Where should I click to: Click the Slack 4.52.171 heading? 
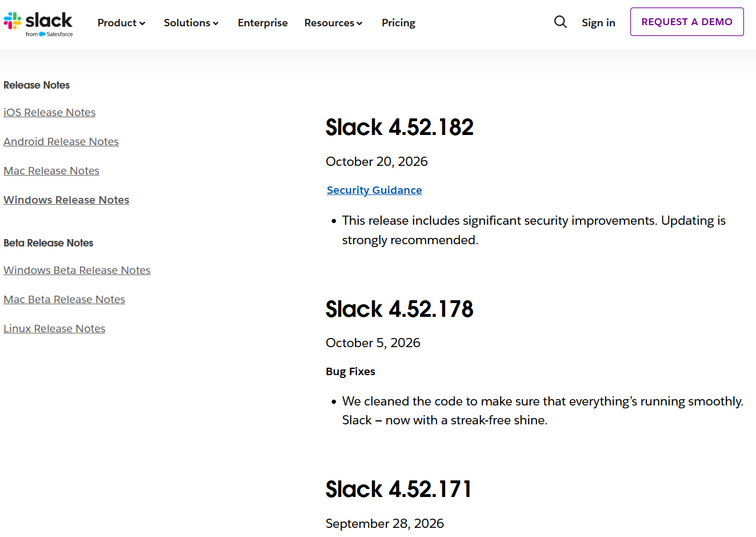[x=399, y=489]
